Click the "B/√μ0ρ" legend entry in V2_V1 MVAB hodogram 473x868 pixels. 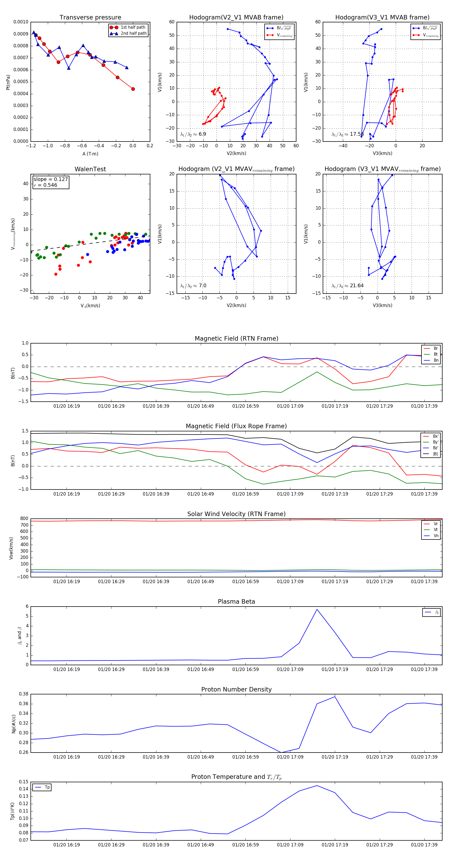coord(279,28)
